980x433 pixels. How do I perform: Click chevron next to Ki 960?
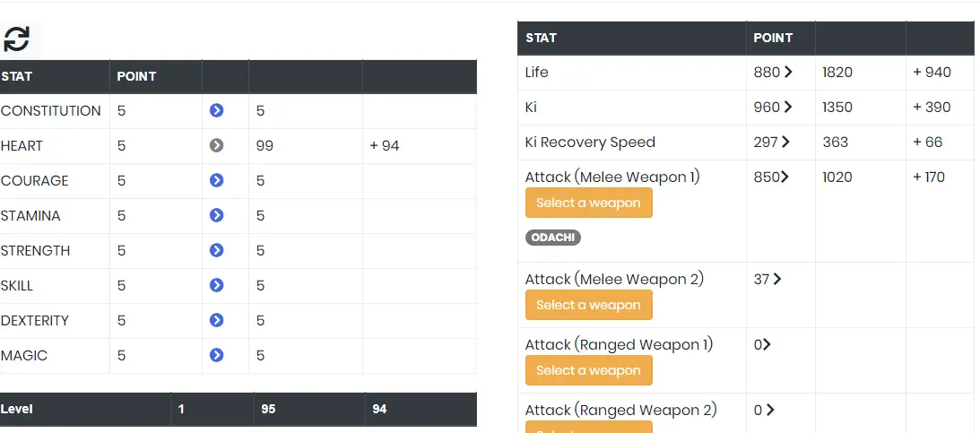pyautogui.click(x=788, y=108)
